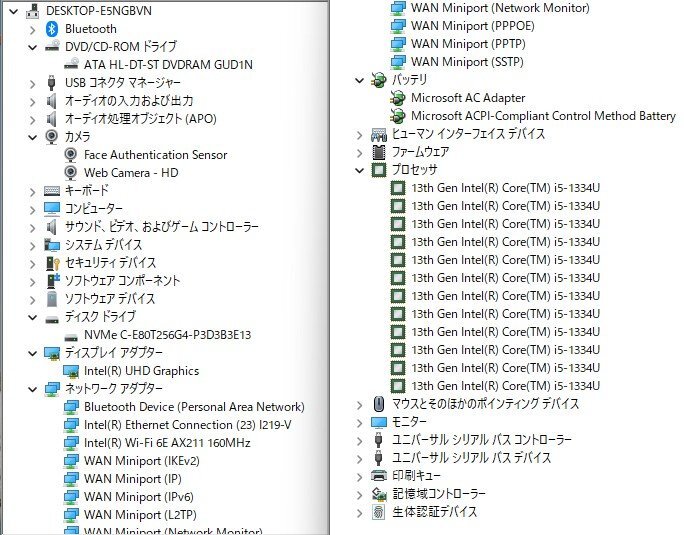Select WAN Miniport (PPTP) entry

click(468, 44)
